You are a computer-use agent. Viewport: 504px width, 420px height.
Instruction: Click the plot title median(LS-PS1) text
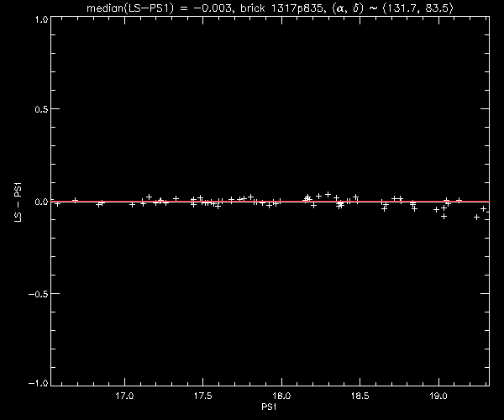270,8
